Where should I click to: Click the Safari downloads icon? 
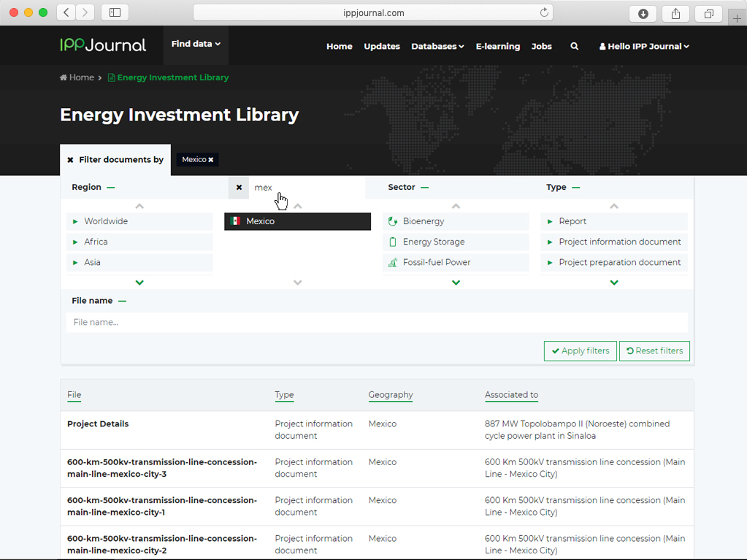643,13
